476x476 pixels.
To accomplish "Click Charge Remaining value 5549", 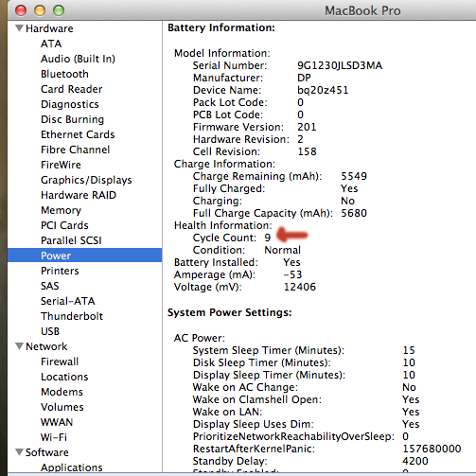I will tap(354, 176).
